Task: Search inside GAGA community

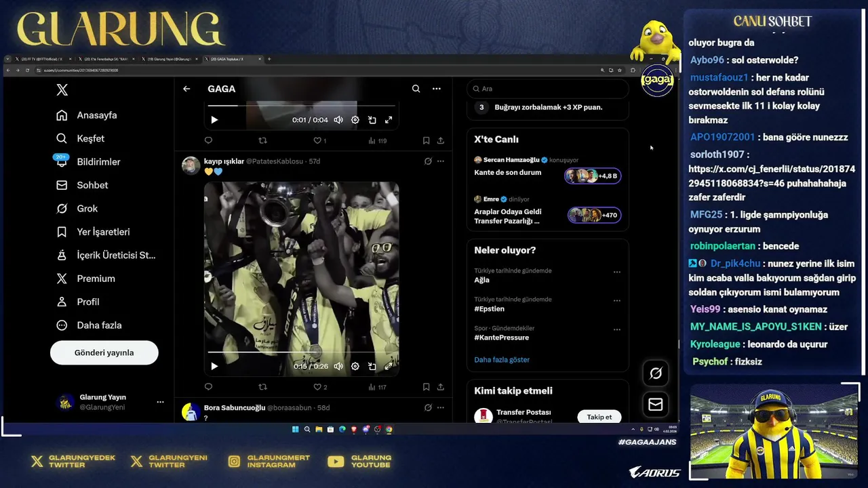Action: [x=416, y=89]
